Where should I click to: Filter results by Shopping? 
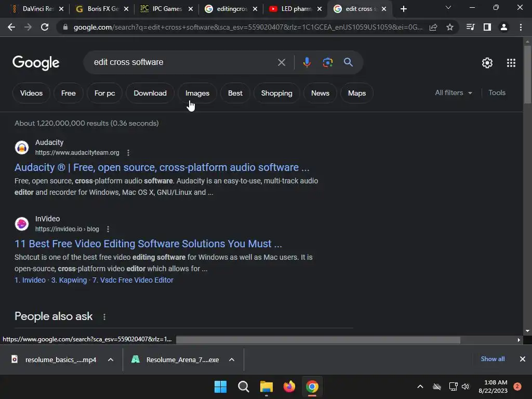(276, 93)
